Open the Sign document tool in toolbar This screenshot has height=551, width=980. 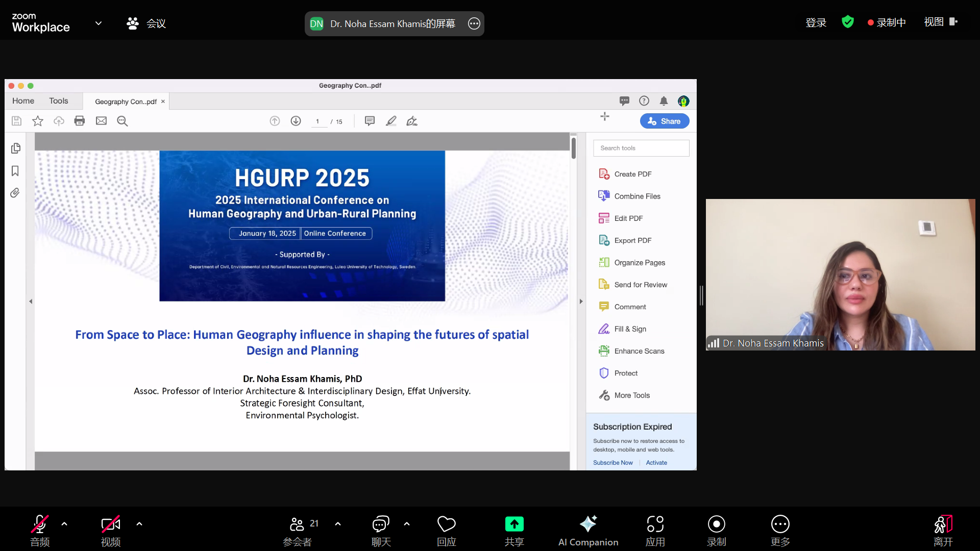coord(412,121)
